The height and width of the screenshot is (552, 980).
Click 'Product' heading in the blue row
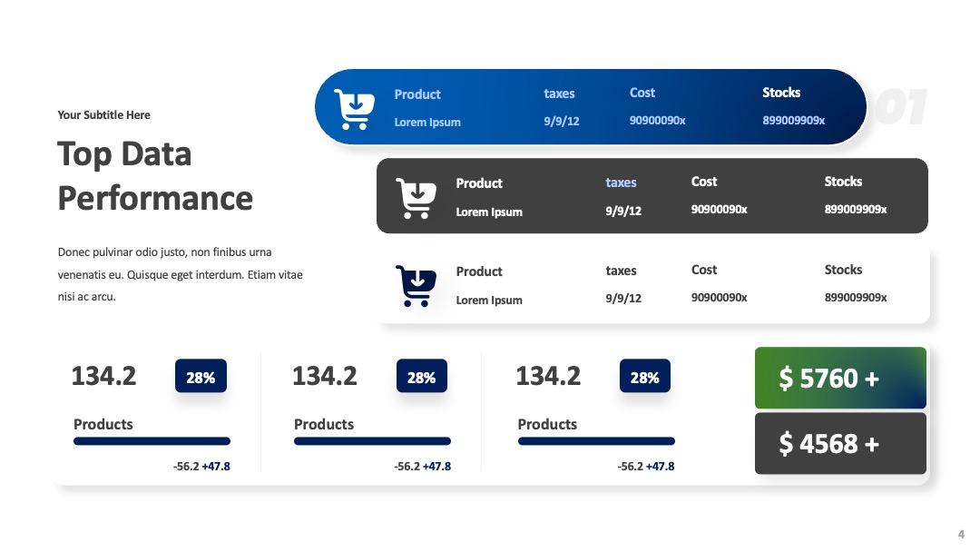pyautogui.click(x=417, y=94)
